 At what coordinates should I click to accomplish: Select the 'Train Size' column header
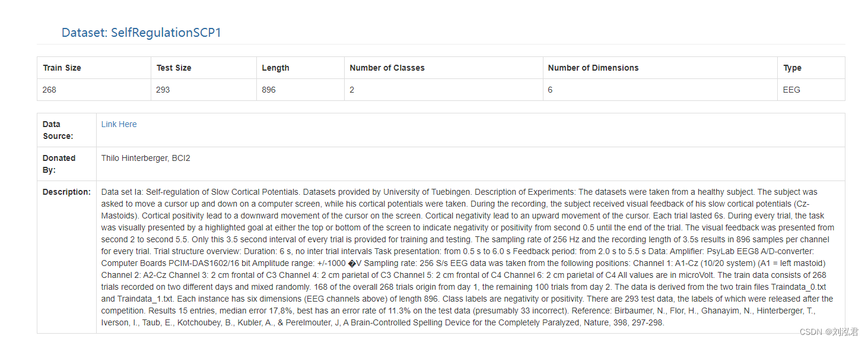(x=62, y=68)
